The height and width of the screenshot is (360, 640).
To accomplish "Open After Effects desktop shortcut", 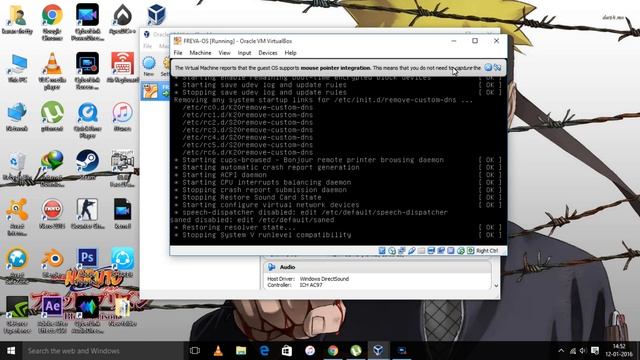I will coord(52,315).
